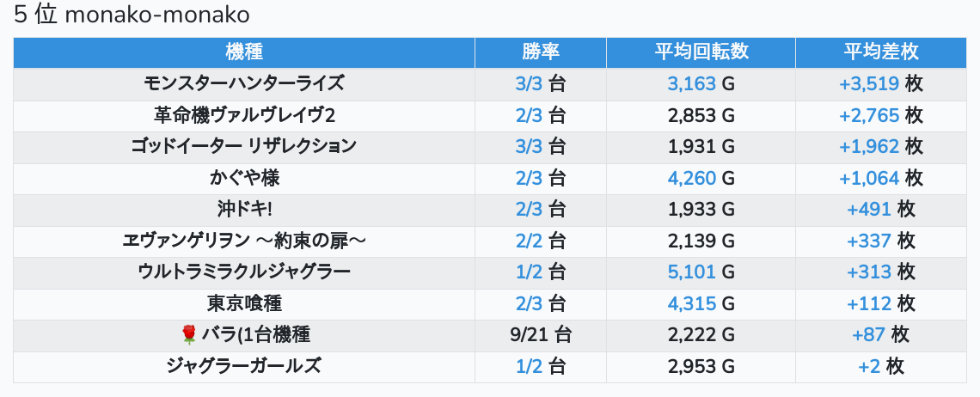Screen dimensions: 980x397
Task: Click the 平均差枚 column header
Action: [x=881, y=52]
